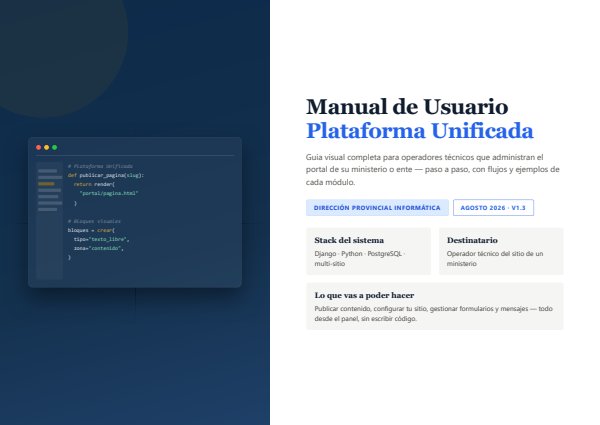Click the "Stack del sistema" card heading

coord(349,240)
